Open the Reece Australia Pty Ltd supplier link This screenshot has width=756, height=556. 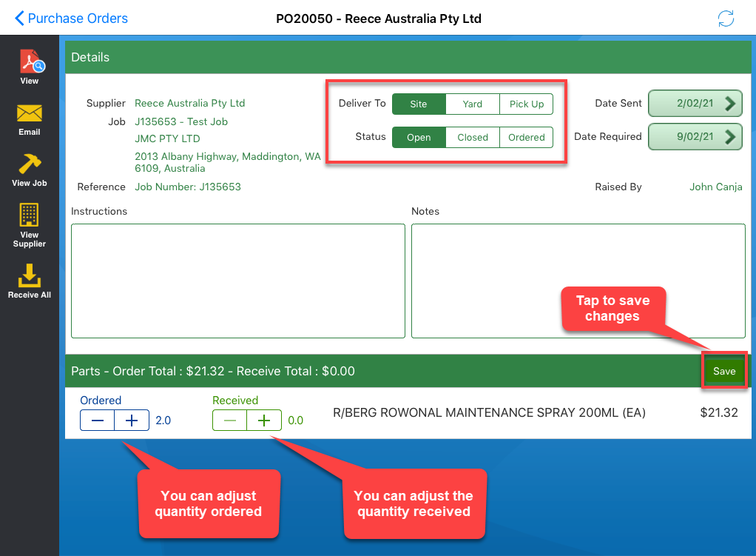pos(189,104)
